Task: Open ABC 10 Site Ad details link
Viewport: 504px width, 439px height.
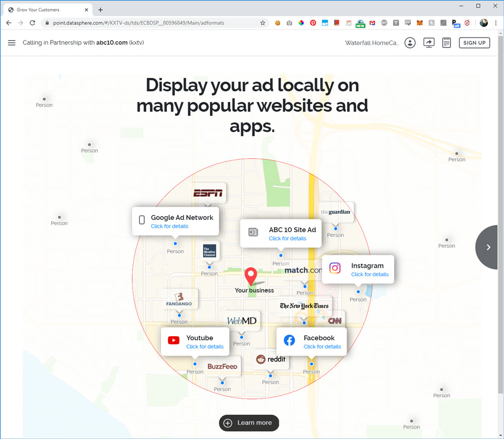Action: 287,238
